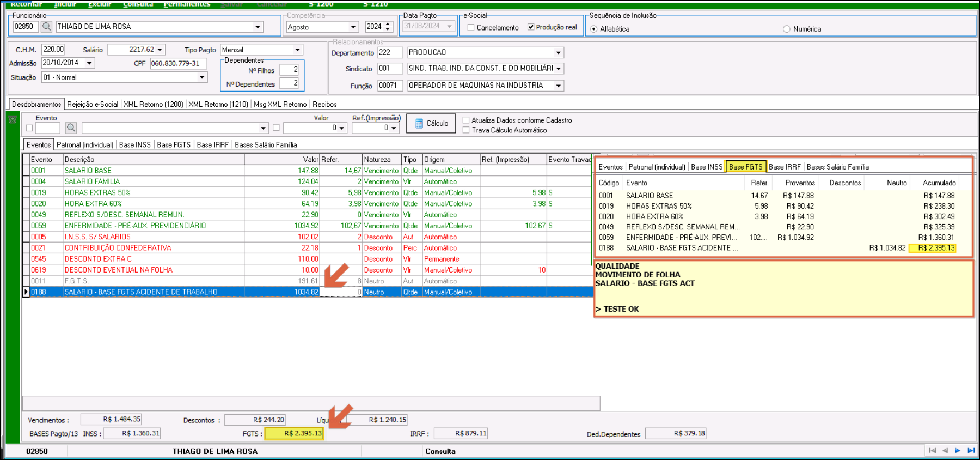The width and height of the screenshot is (980, 460).
Task: Go to next record navigation arrow
Action: pos(958,451)
